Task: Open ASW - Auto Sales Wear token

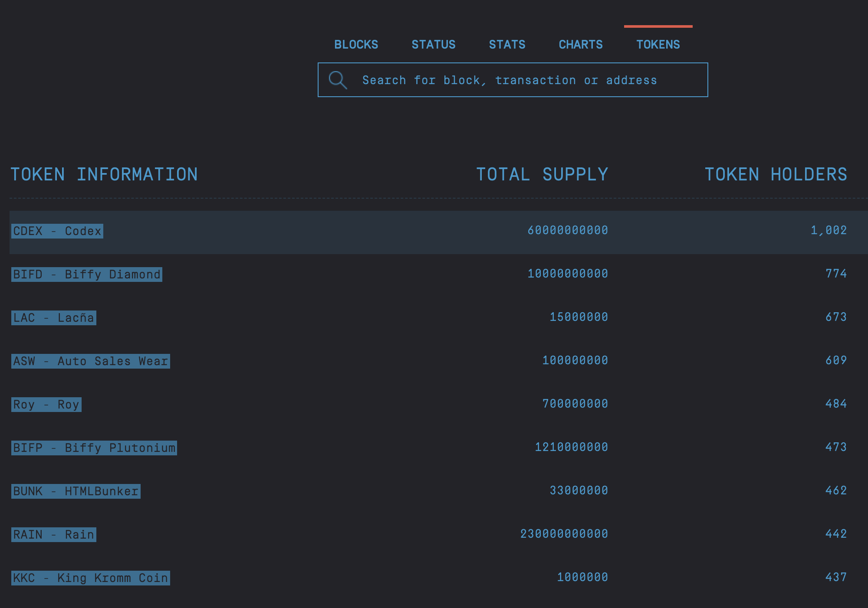Action: (x=90, y=361)
